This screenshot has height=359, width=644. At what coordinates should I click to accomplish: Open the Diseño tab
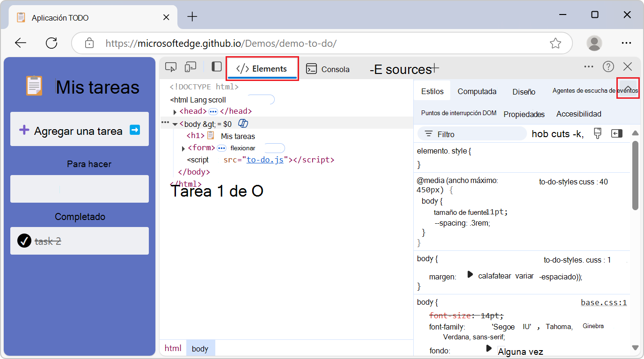524,92
